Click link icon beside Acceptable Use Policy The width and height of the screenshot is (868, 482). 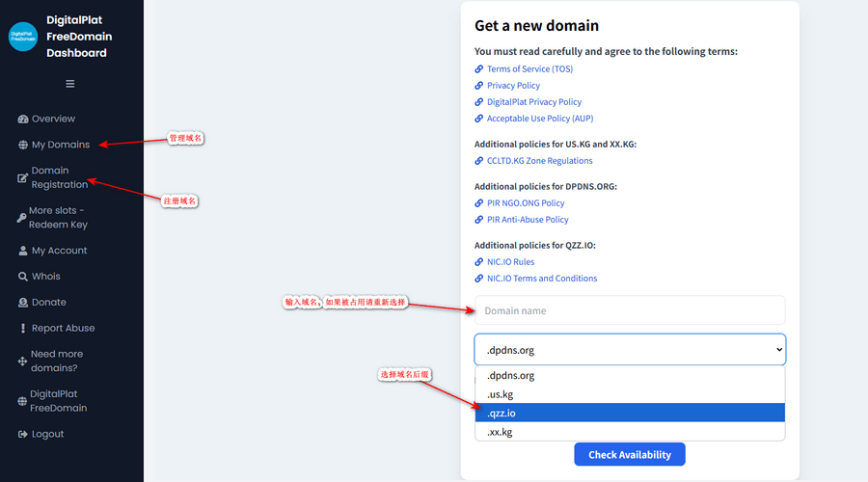coord(478,119)
